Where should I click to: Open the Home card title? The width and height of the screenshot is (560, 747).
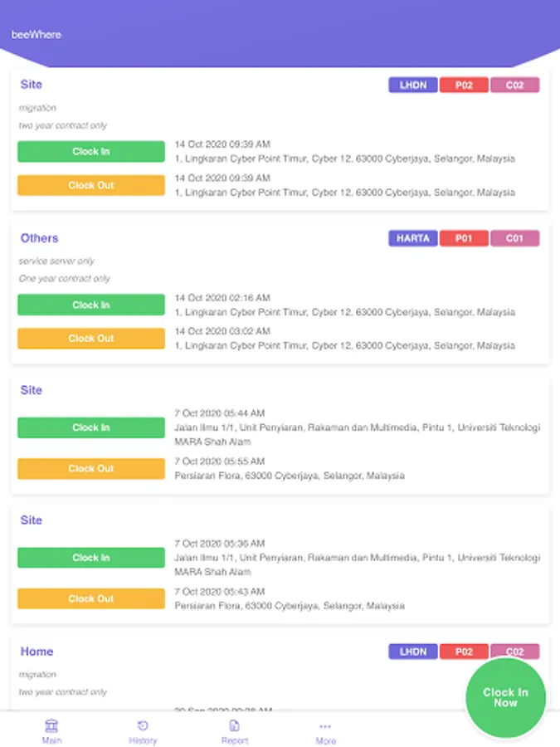tap(37, 652)
